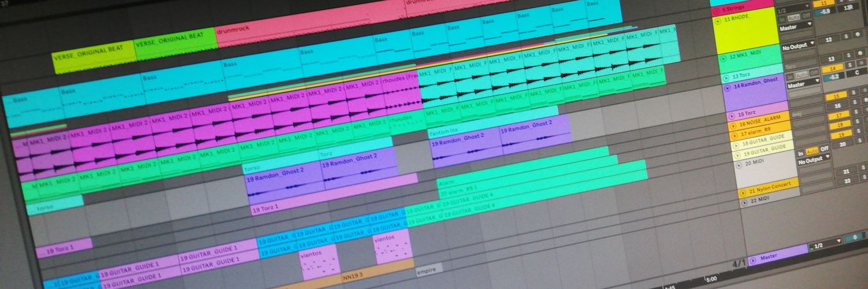Image resolution: width=868 pixels, height=289 pixels.
Task: Select the 5 Strings track header
Action: [x=742, y=9]
